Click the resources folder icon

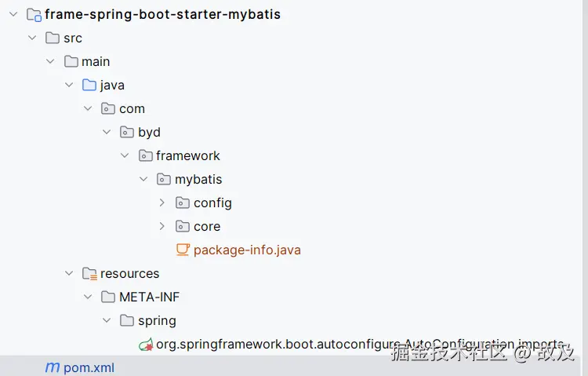[x=89, y=273]
